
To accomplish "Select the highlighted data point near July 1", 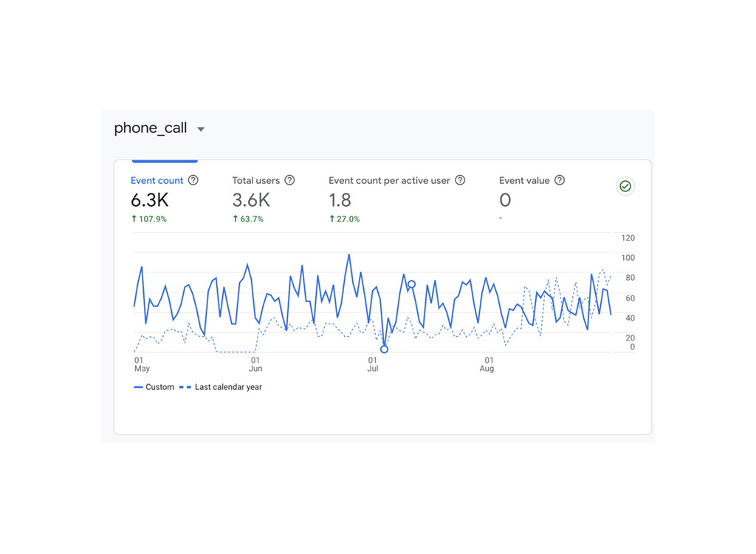I will 383,349.
